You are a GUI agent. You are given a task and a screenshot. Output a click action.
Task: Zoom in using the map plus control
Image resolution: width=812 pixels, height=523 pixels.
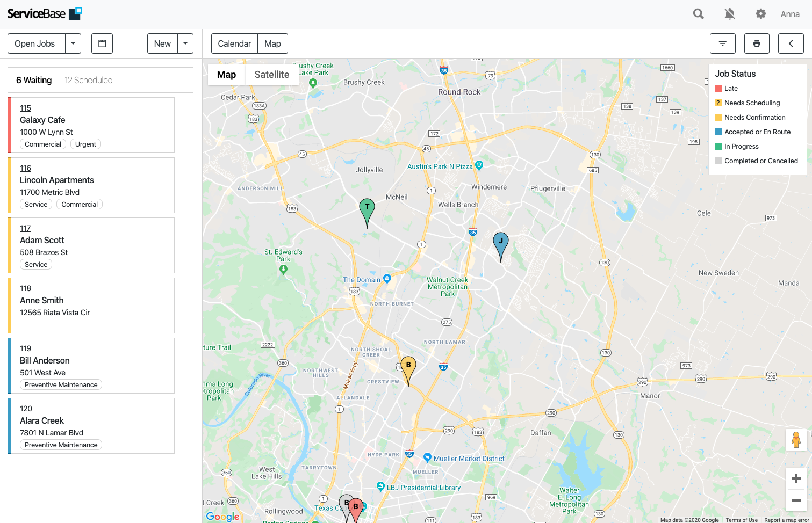(x=796, y=478)
